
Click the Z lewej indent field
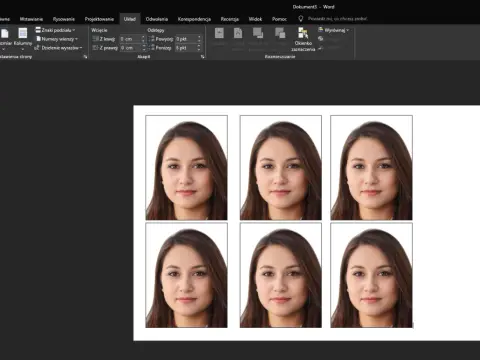[x=130, y=39]
